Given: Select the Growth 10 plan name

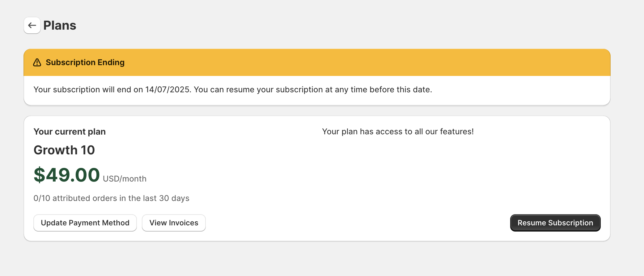Looking at the screenshot, I should point(64,150).
